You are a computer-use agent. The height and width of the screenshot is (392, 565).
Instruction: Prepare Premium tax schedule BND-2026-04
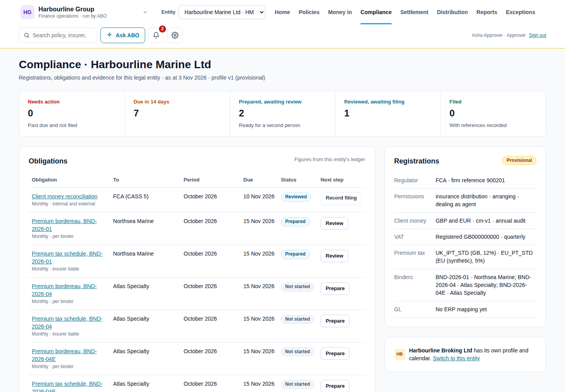(335, 321)
